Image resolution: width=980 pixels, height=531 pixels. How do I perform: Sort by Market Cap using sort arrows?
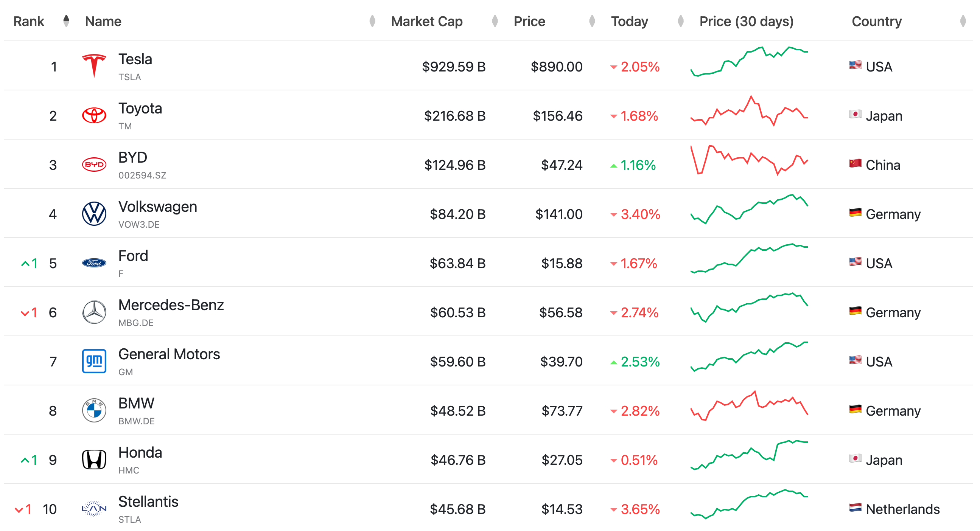pyautogui.click(x=495, y=21)
